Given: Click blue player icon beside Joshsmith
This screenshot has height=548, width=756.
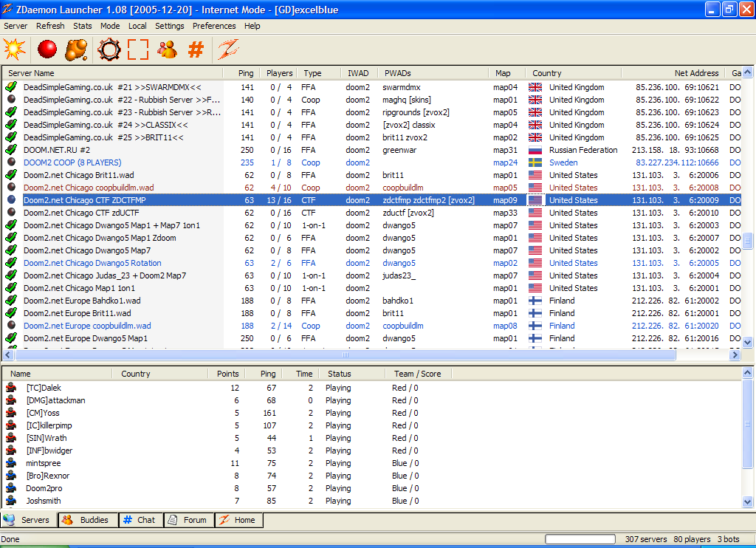Looking at the screenshot, I should pos(10,500).
